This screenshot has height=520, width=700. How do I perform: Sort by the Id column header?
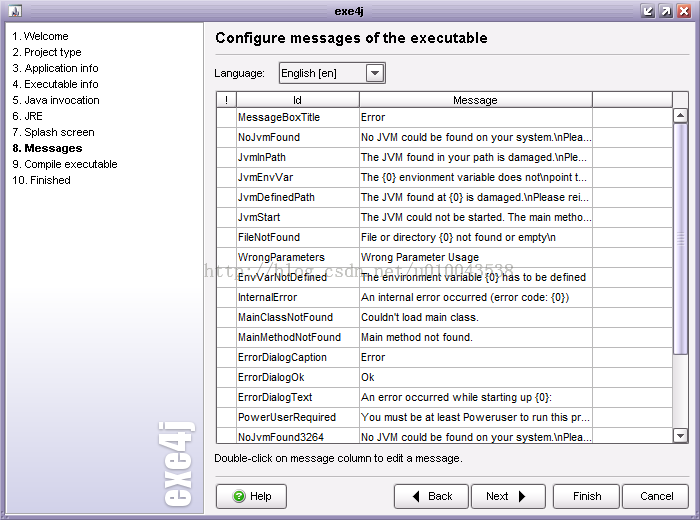click(x=297, y=100)
